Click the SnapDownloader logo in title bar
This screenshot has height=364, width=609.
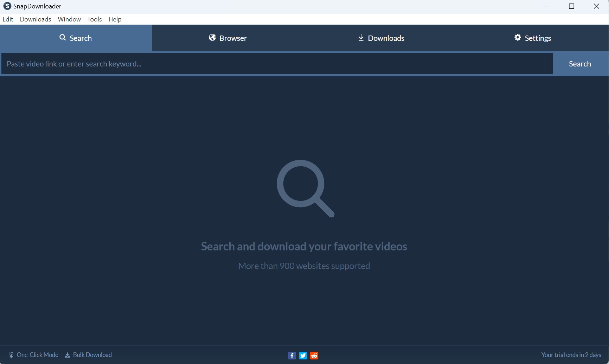(7, 6)
